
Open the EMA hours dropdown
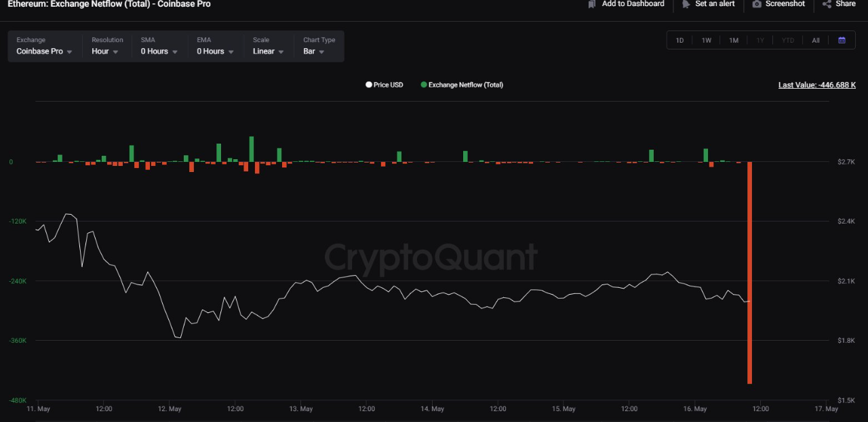point(214,51)
